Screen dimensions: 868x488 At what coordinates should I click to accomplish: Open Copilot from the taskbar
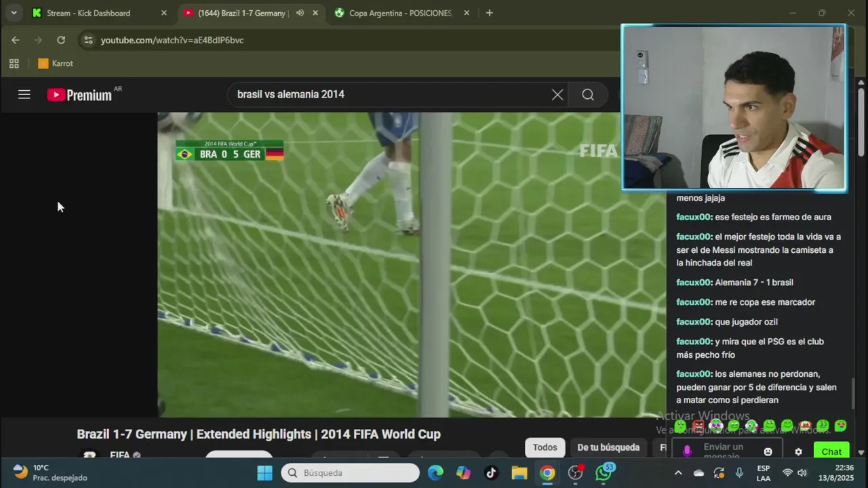(463, 473)
